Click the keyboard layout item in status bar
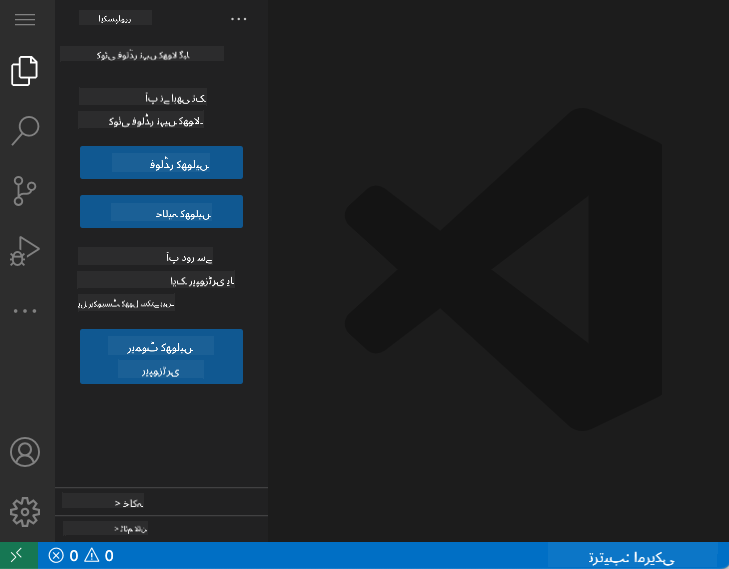The image size is (729, 569). point(633,556)
